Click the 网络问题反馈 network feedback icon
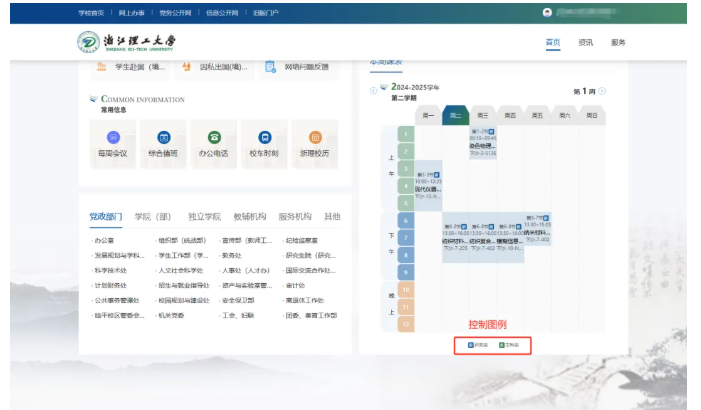Screen dimensions: 701x410 click(270, 67)
